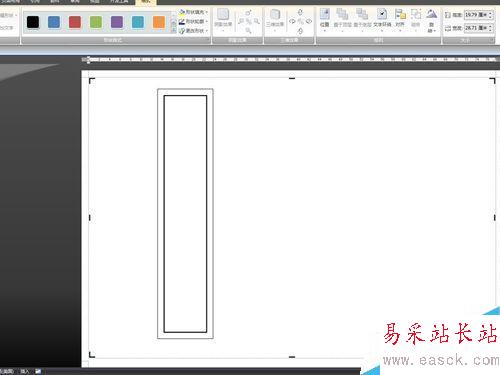This screenshot has width=500, height=375.
Task: Open the Align menu in Arrange group
Action: tap(400, 19)
